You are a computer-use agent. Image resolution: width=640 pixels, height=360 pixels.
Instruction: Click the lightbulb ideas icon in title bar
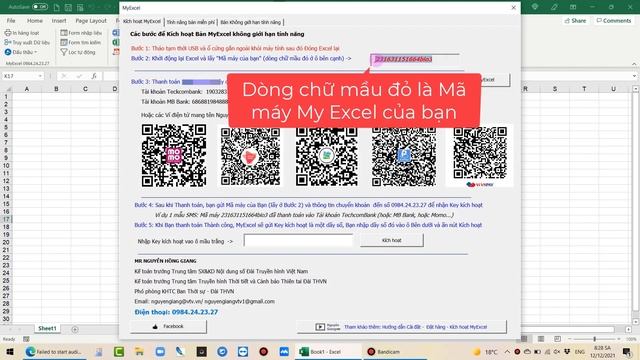[x=535, y=7]
